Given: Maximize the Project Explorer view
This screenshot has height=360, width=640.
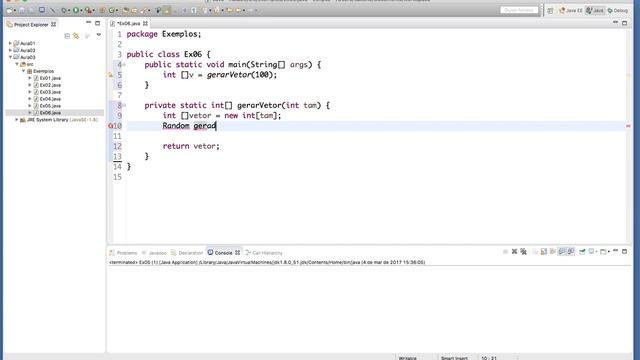Looking at the screenshot, I should click(x=98, y=23).
